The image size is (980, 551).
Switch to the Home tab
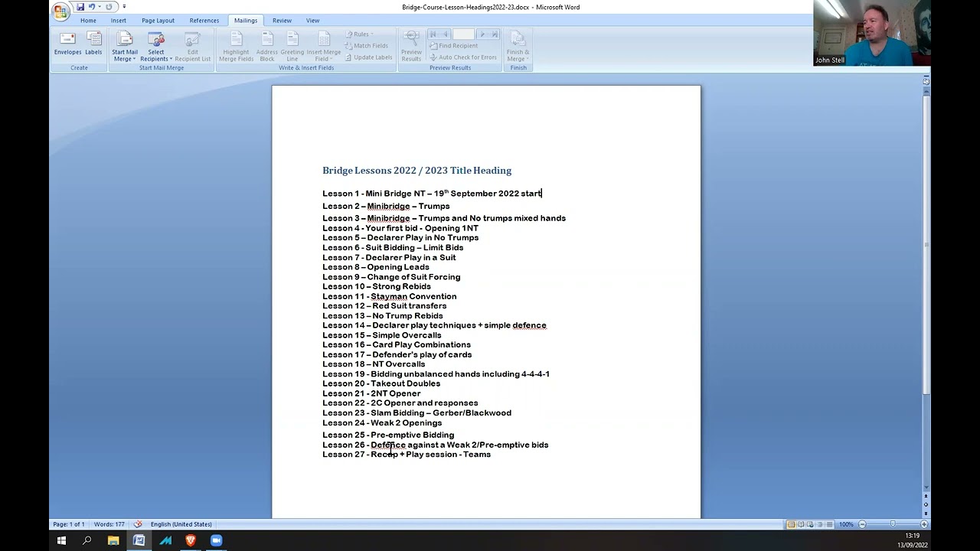(89, 21)
